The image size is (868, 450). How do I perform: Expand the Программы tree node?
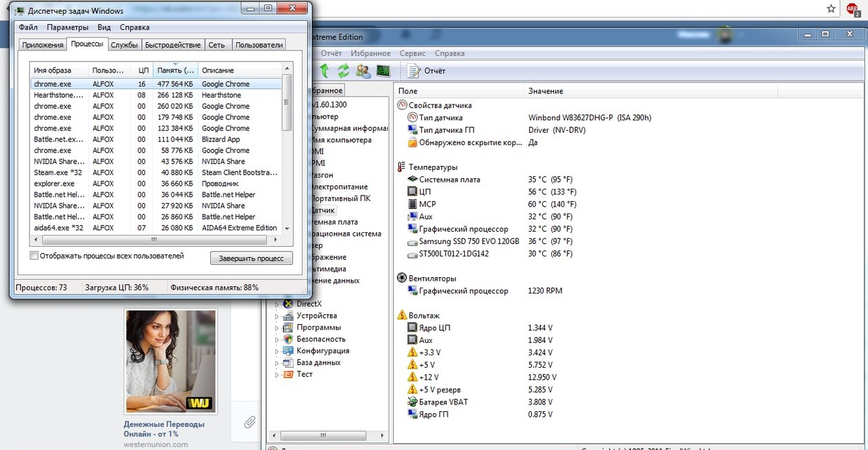(x=278, y=328)
